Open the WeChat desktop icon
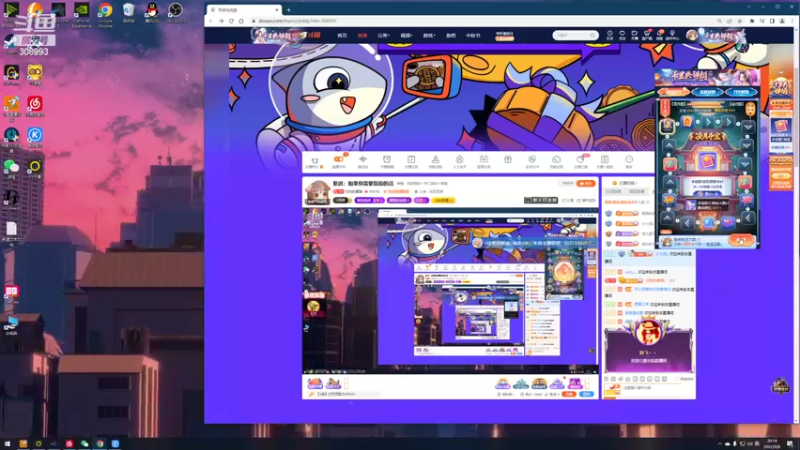 click(11, 166)
